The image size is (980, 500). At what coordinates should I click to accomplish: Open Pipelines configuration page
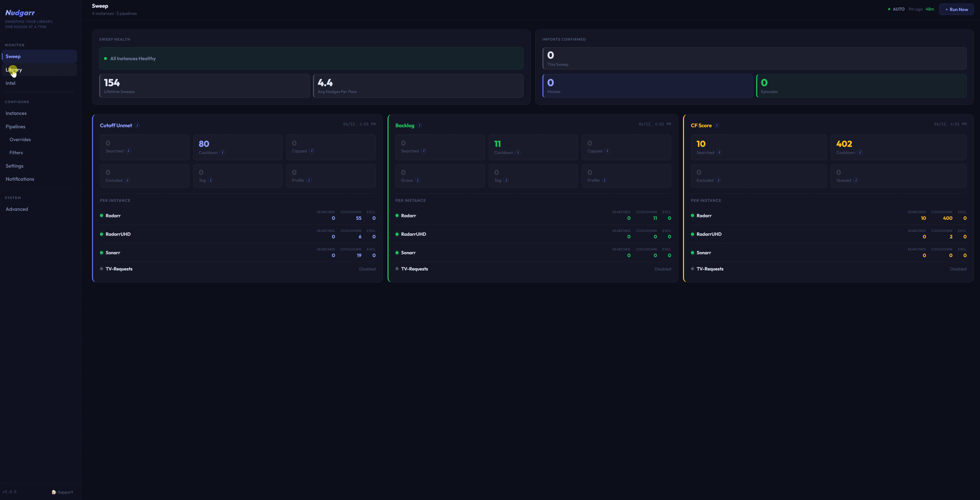40,127
